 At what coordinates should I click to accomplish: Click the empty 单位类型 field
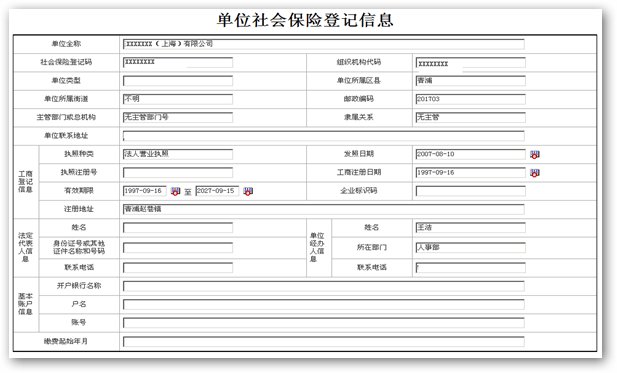click(178, 81)
